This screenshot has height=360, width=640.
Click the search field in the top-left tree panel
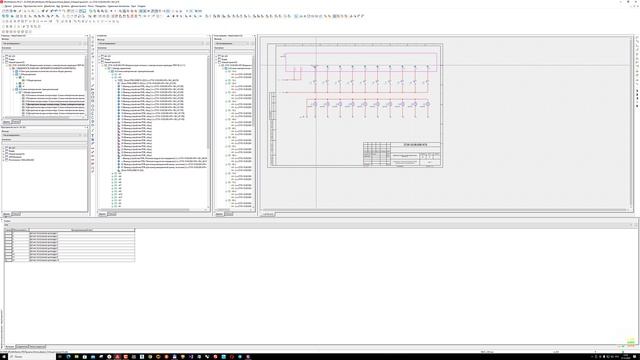click(x=44, y=52)
